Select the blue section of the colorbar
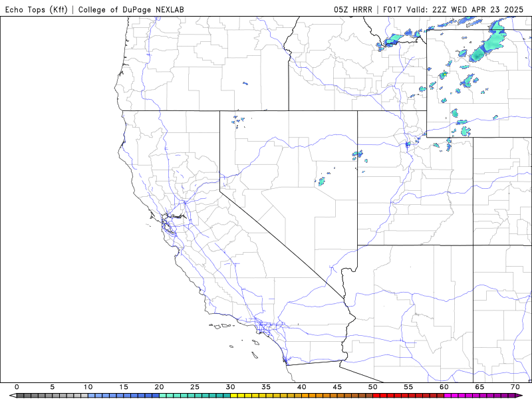Image resolution: width=532 pixels, height=399 pixels. (x=124, y=396)
